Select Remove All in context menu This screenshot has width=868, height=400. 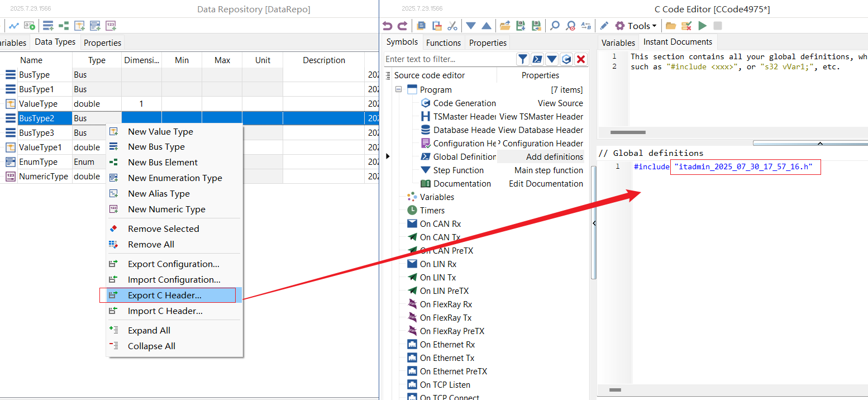click(174, 245)
